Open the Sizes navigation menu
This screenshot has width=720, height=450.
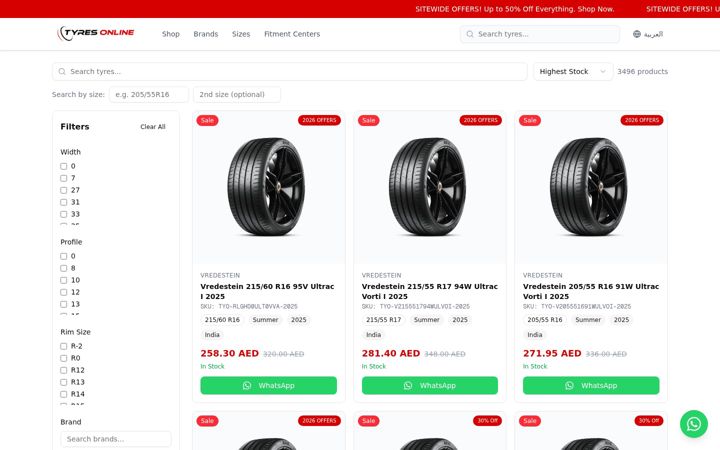click(x=241, y=34)
